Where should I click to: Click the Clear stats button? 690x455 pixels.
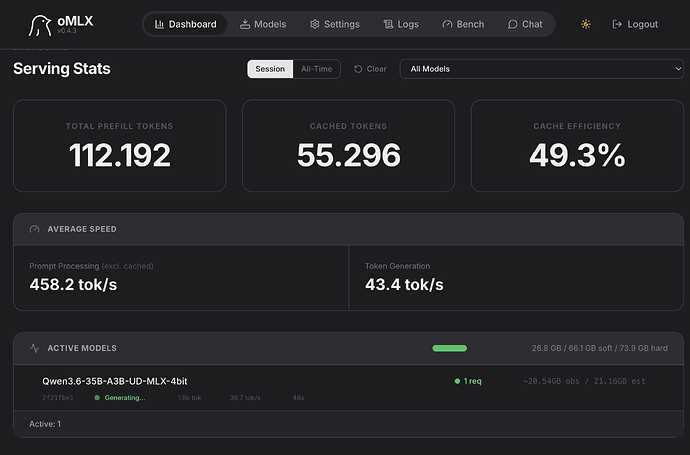pyautogui.click(x=371, y=69)
